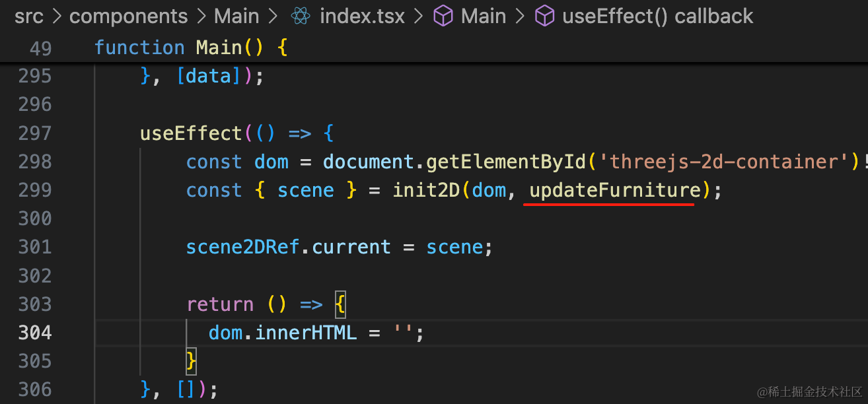Click '[data]' dependency array on line 295
868x404 pixels.
pos(209,77)
